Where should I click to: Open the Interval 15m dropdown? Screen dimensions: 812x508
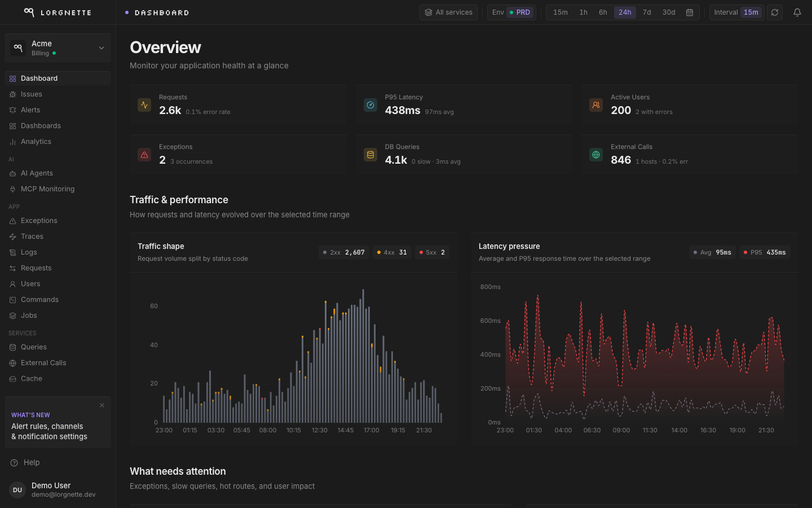tap(736, 12)
